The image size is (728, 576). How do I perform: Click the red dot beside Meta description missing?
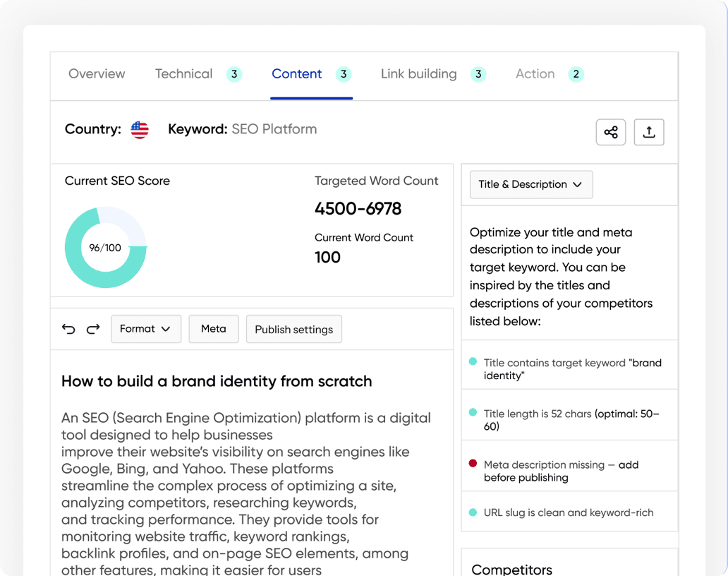(x=473, y=463)
